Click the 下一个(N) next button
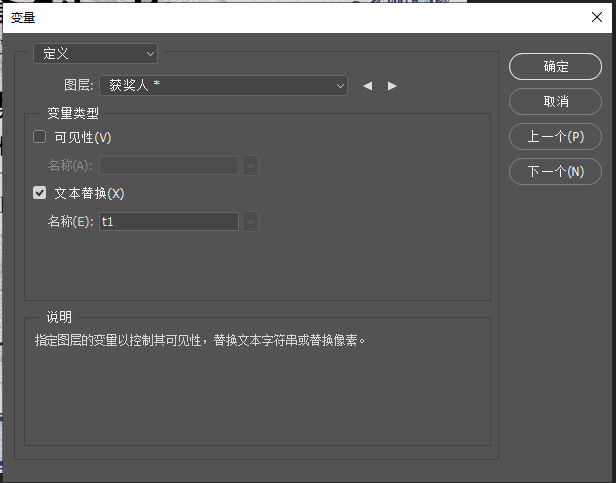 coord(555,171)
